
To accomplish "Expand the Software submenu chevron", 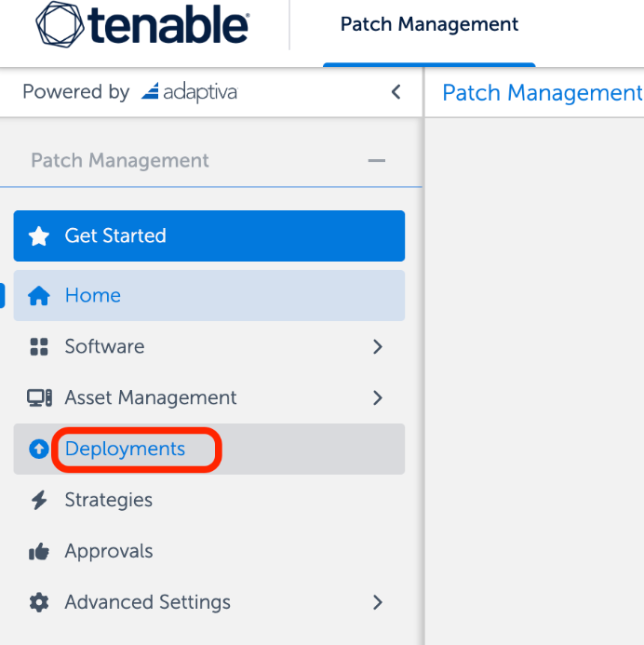I will pyautogui.click(x=377, y=347).
